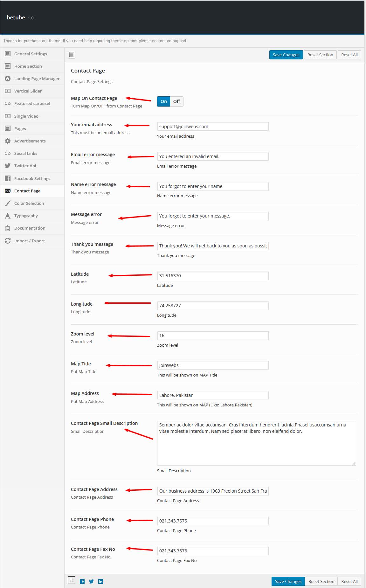
Task: Click the Message error input field
Action: coord(213,216)
